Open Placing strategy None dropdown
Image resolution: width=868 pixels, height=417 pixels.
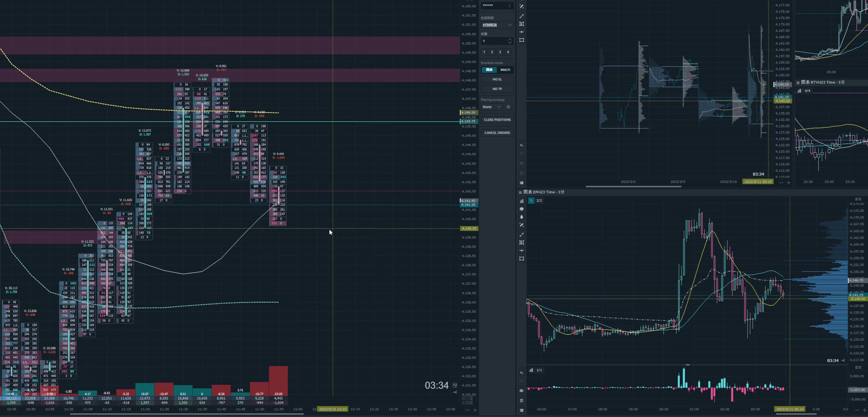492,107
